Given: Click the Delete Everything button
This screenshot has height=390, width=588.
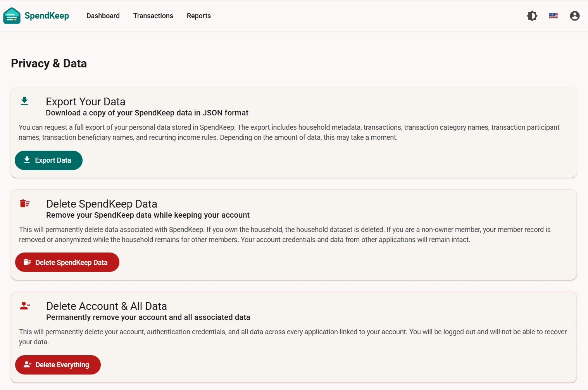Looking at the screenshot, I should tap(58, 365).
